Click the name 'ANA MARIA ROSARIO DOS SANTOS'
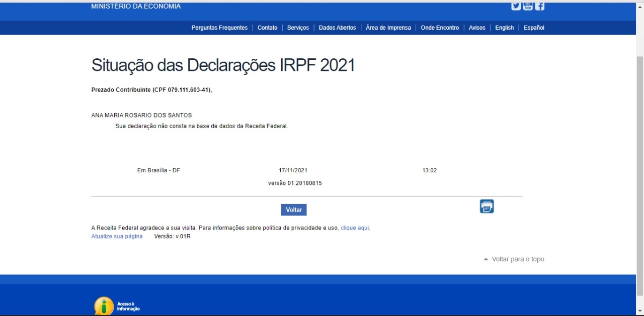Image resolution: width=644 pixels, height=316 pixels. pyautogui.click(x=141, y=116)
